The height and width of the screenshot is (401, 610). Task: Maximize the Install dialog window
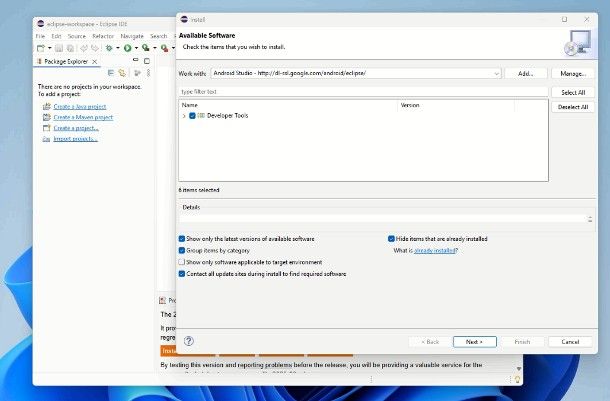point(564,19)
